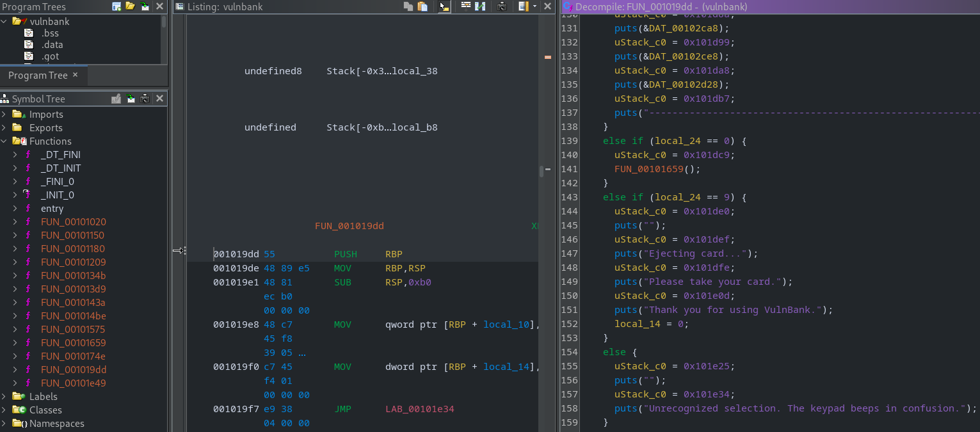Copy selection using Listing toolbar copy icon
This screenshot has height=432, width=980.
pyautogui.click(x=408, y=7)
